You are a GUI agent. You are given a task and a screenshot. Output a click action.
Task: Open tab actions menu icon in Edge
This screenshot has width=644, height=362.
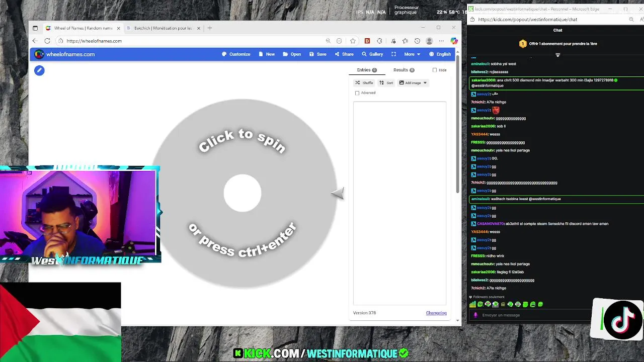[35, 28]
